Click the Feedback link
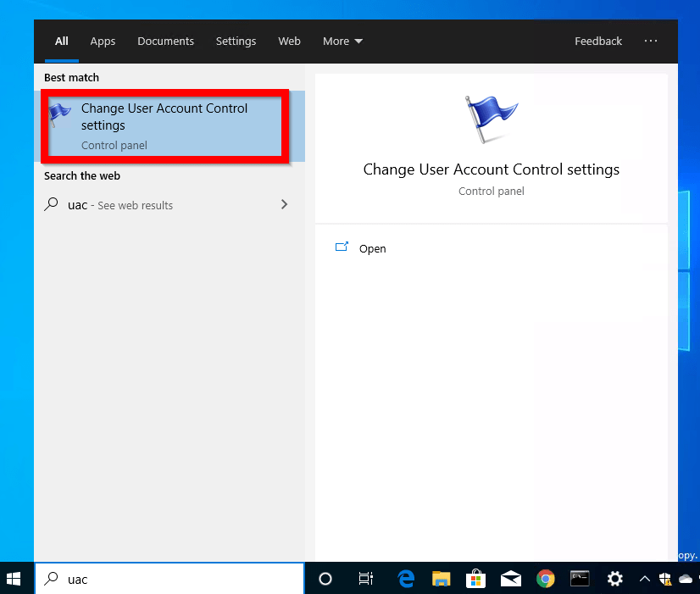 tap(598, 41)
